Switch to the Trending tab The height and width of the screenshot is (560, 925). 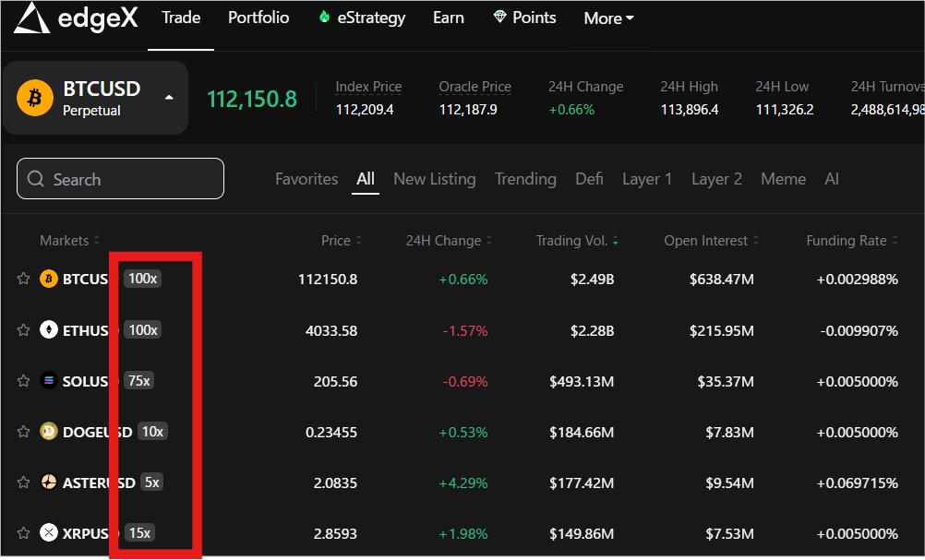pyautogui.click(x=525, y=179)
